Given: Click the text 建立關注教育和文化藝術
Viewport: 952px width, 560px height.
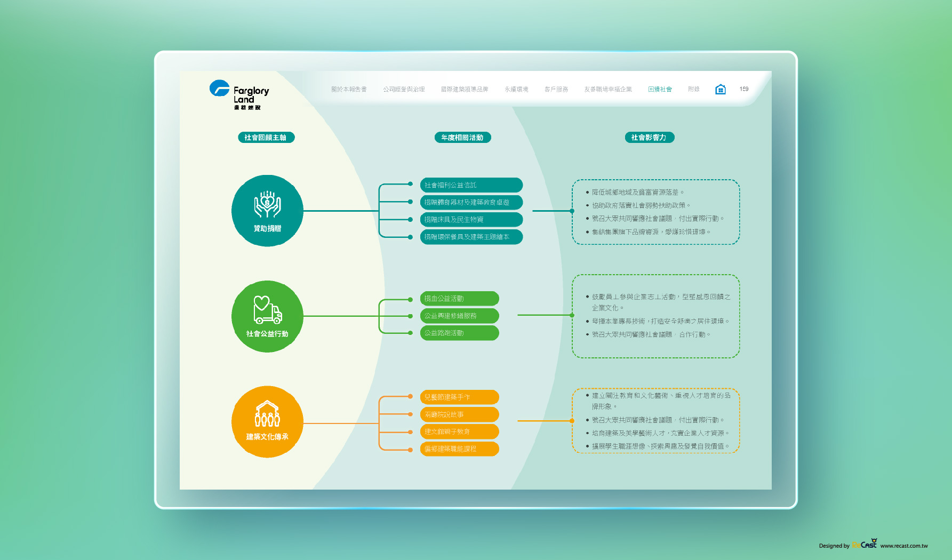Looking at the screenshot, I should coord(630,396).
